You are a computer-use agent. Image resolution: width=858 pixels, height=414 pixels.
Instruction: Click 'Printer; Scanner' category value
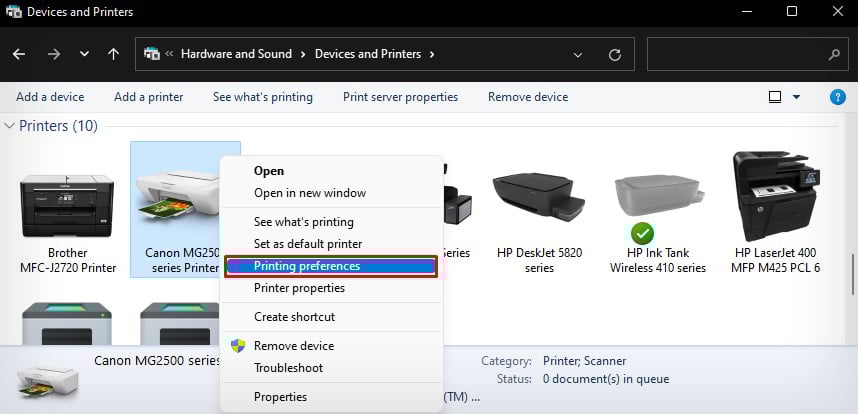tap(584, 361)
